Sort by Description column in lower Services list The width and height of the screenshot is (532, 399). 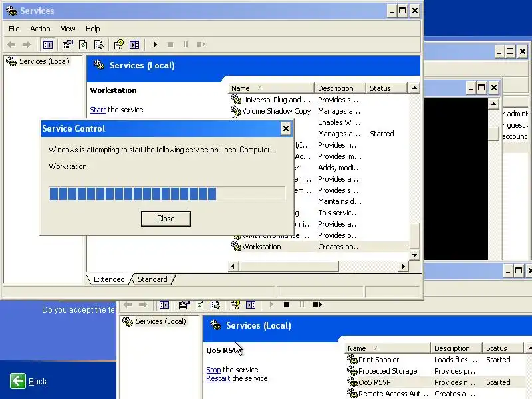(456, 348)
